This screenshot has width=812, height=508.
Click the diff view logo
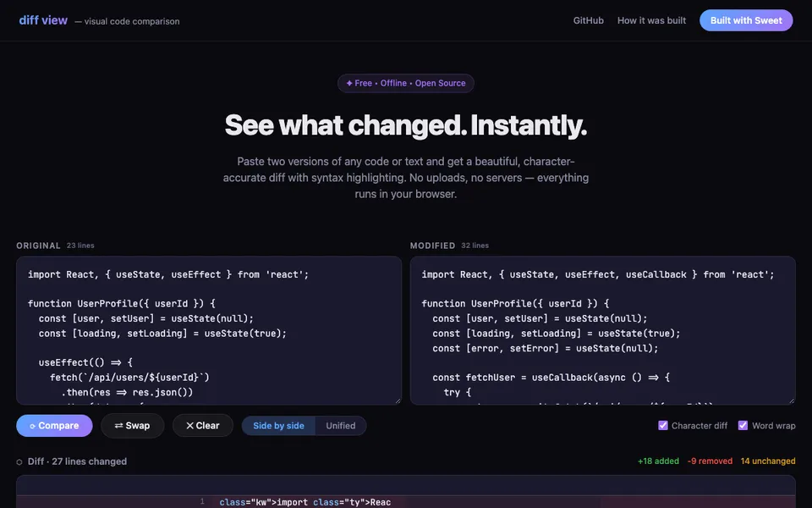[x=43, y=20]
